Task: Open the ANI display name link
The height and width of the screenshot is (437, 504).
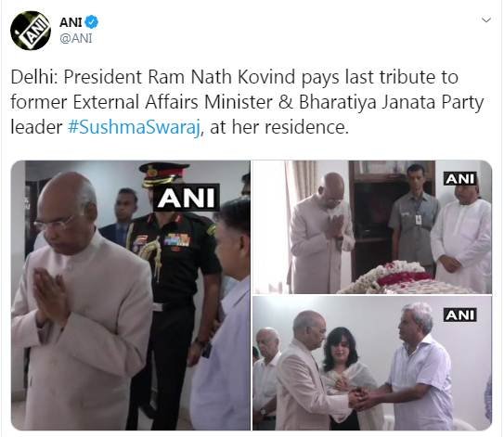Action: click(x=71, y=22)
